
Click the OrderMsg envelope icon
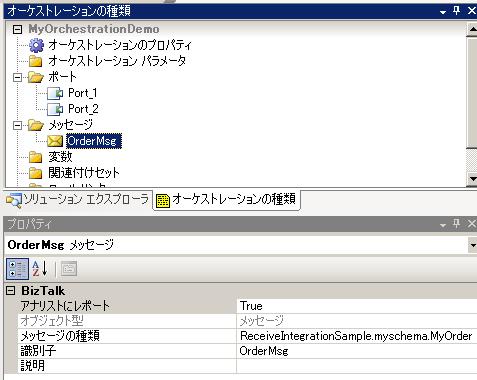(x=55, y=141)
